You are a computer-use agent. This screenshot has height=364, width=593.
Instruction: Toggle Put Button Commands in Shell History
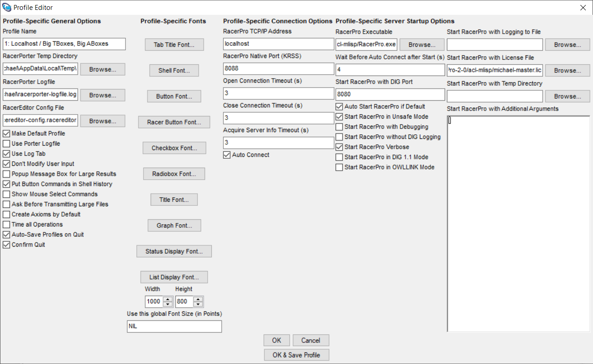click(x=6, y=184)
